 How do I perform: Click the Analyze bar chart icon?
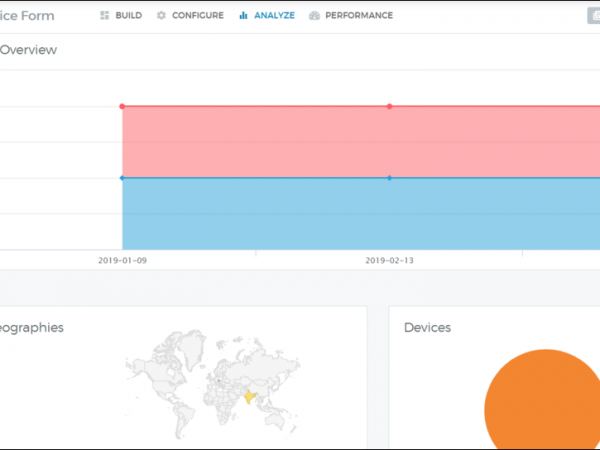[243, 16]
